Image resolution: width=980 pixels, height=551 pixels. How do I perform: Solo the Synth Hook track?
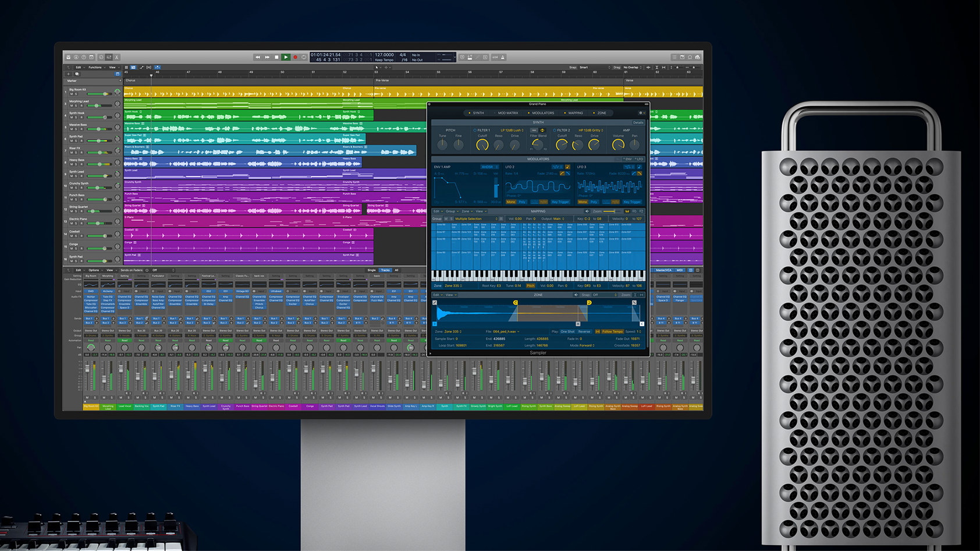tap(76, 117)
